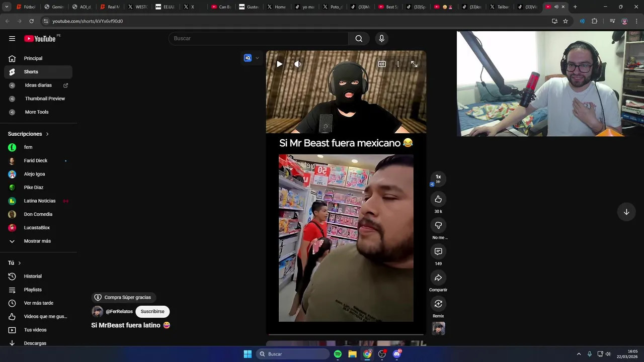Enter fullscreen on the Short player
This screenshot has width=644, height=362.
414,64
